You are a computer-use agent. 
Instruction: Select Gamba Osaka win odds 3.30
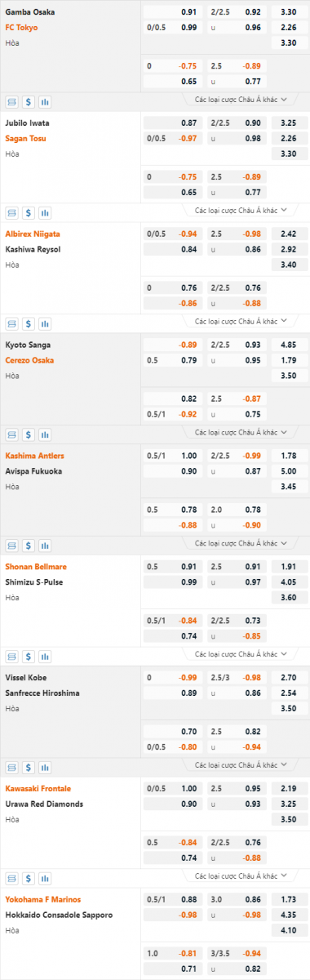tap(289, 12)
